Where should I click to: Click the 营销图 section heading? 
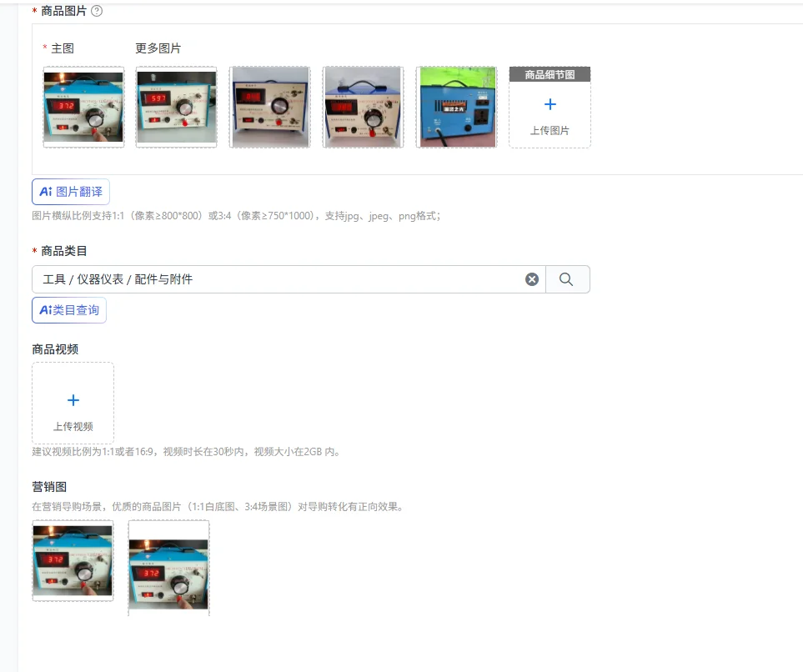(x=49, y=487)
